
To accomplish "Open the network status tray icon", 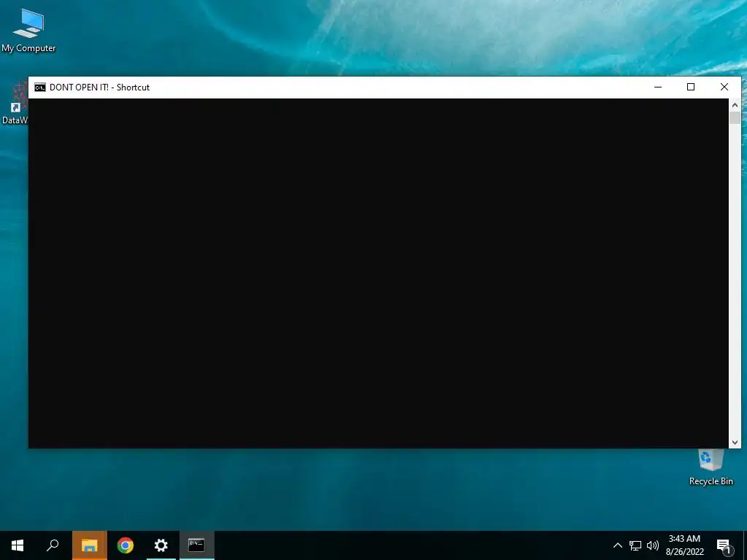I will (635, 545).
